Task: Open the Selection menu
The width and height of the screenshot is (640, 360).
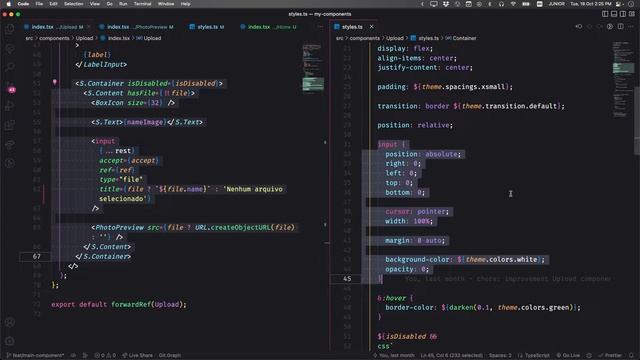Action: coord(73,4)
